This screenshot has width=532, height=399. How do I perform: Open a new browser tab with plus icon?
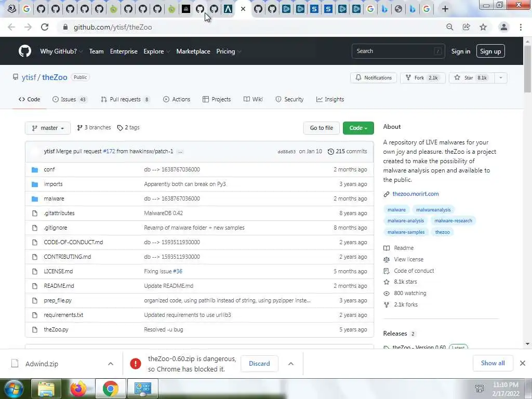point(445,9)
